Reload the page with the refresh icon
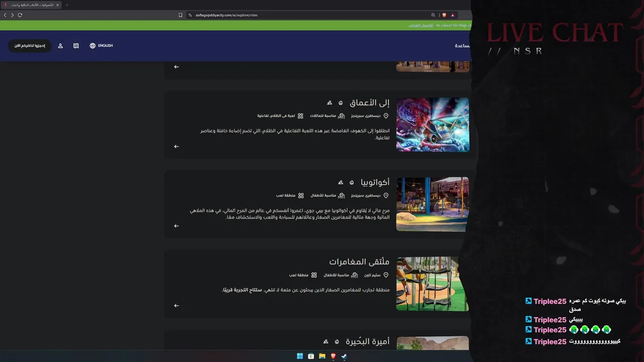 pos(20,15)
